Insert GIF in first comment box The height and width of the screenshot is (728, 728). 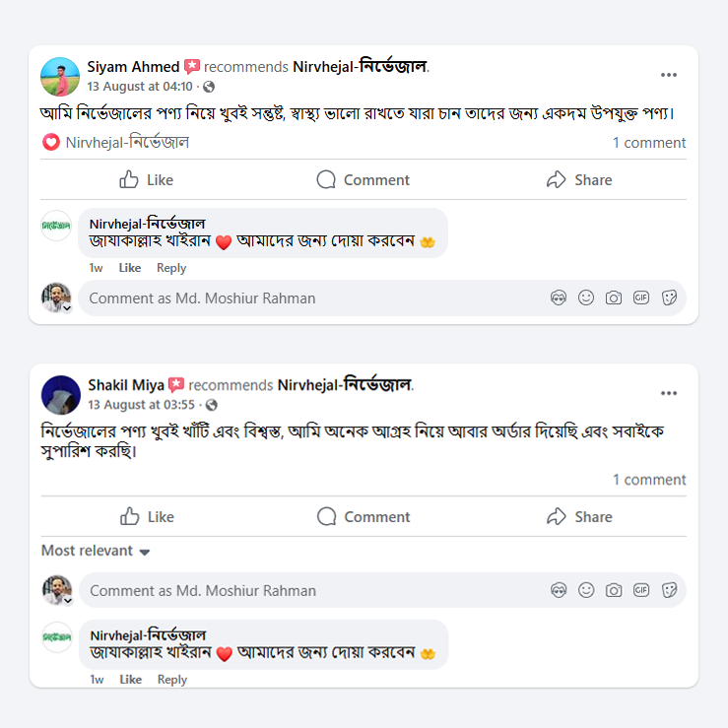coord(641,298)
